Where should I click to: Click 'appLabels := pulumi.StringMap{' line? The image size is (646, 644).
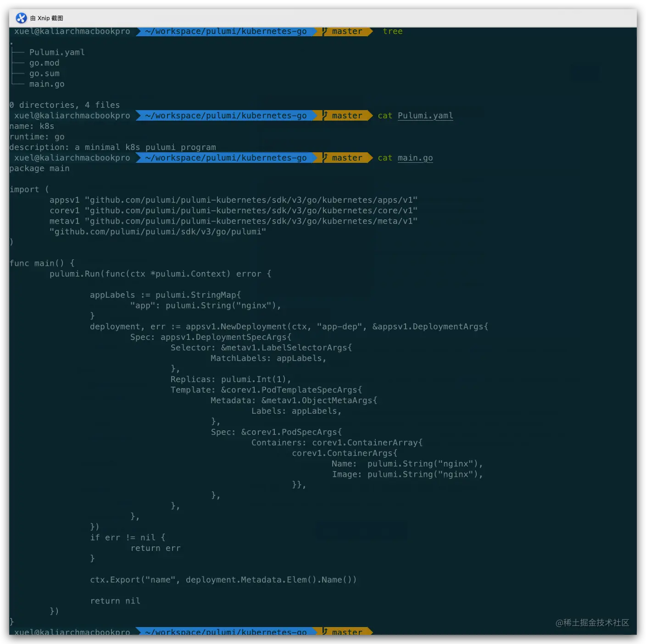click(166, 295)
